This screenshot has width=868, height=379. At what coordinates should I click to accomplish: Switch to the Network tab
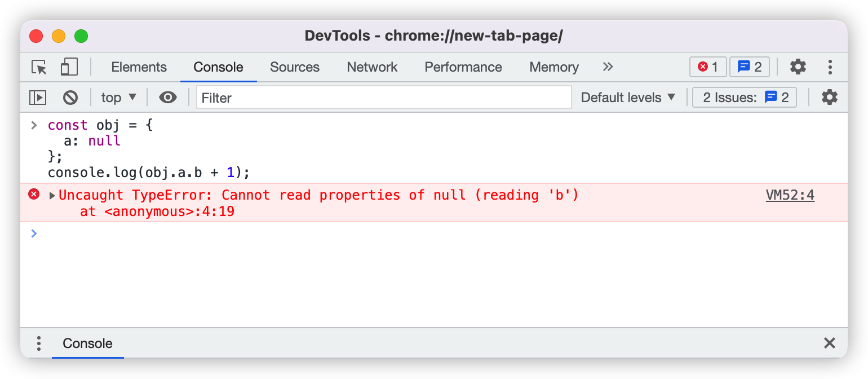pyautogui.click(x=372, y=67)
